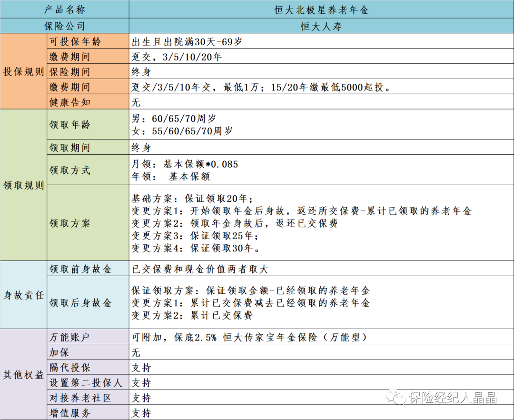The height and width of the screenshot is (420, 514).
Task: Select the line "基础方案：保证领取20年"
Action: 192,199
